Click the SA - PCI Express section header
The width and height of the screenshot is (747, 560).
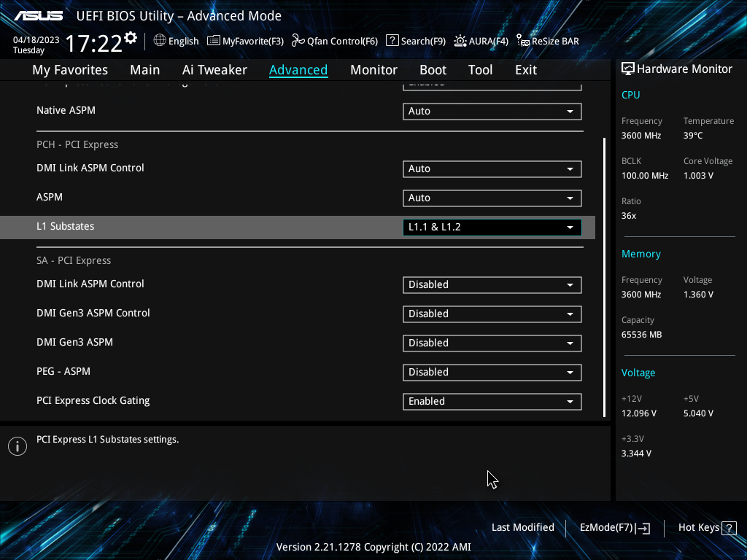pos(74,260)
